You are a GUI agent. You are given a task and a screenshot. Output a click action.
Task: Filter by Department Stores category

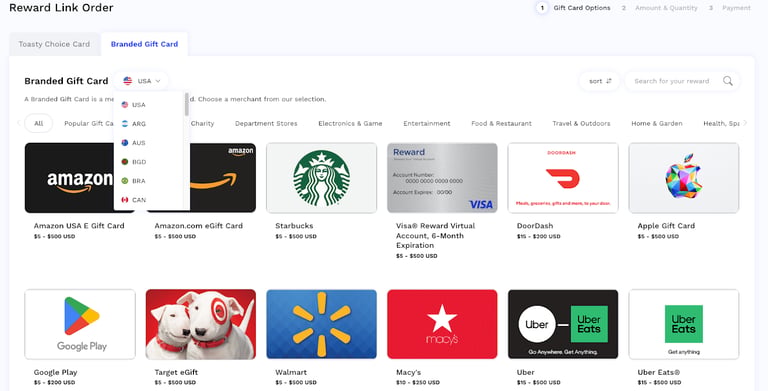[x=266, y=123]
